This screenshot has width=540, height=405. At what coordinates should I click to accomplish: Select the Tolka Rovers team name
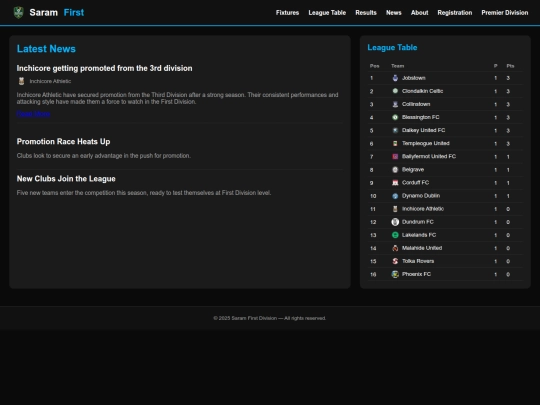point(418,261)
